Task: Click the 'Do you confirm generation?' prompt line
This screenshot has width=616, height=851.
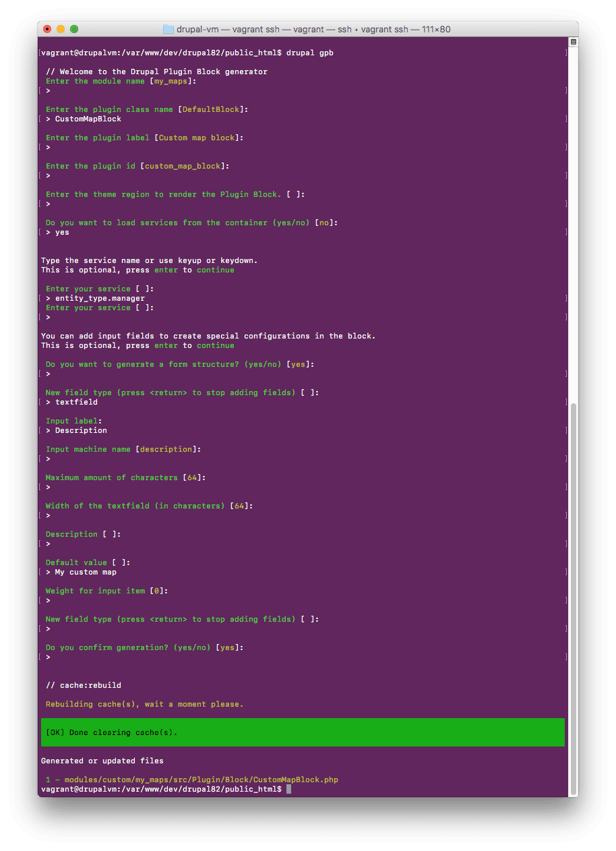Action: [144, 647]
